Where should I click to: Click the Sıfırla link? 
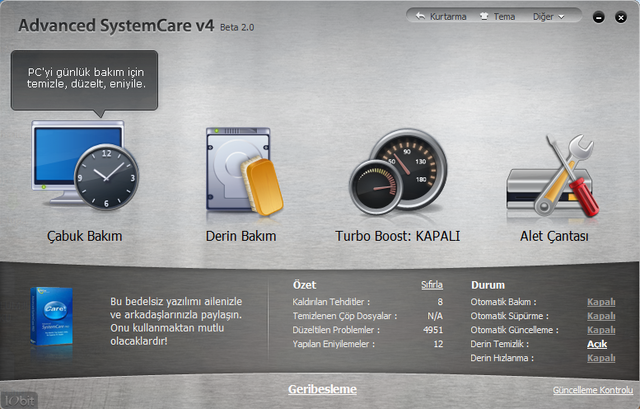pyautogui.click(x=432, y=285)
